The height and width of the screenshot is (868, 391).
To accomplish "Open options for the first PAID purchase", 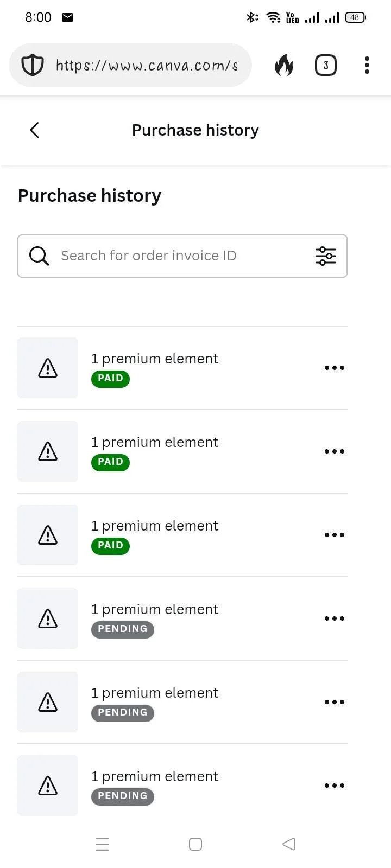I will (335, 368).
